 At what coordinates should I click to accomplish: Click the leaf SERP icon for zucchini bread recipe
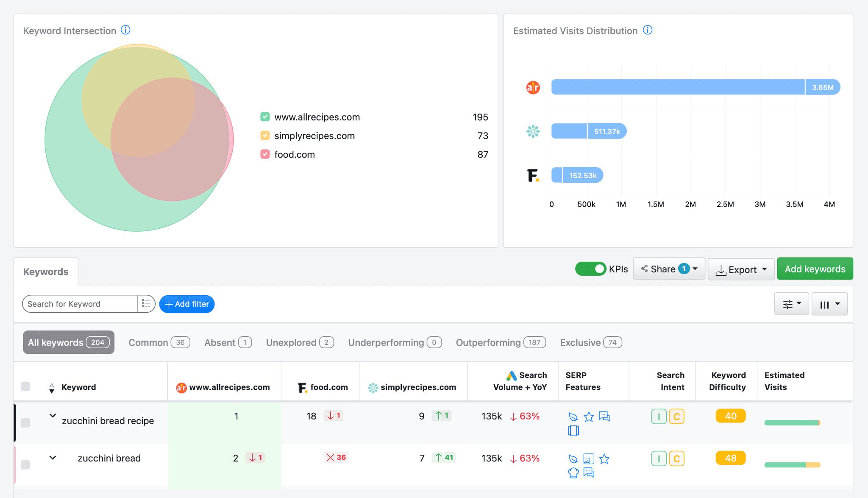[573, 417]
